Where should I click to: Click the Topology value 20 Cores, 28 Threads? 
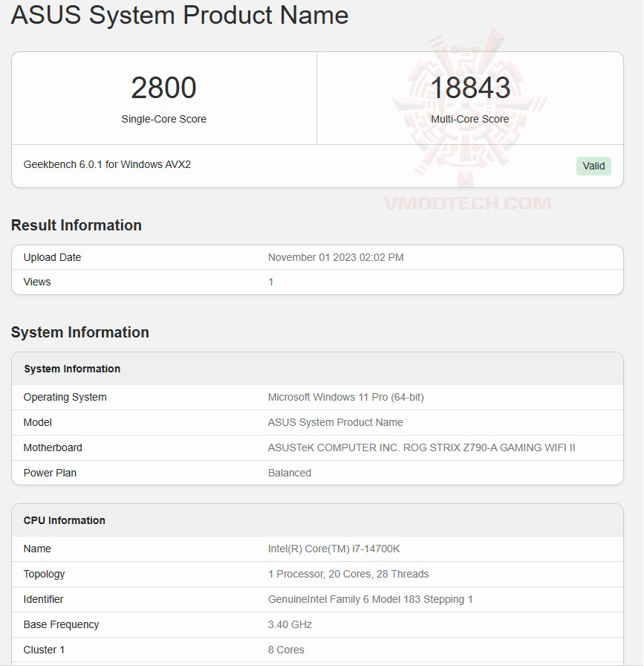[x=348, y=574]
